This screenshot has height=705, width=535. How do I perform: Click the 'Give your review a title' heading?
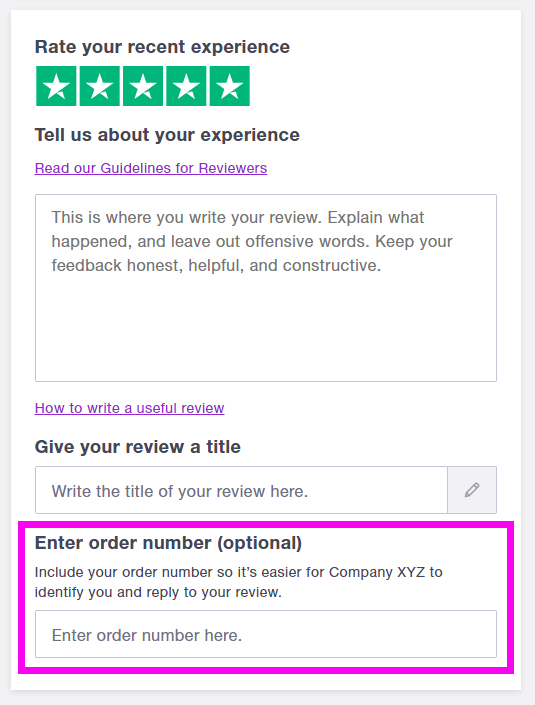click(138, 447)
